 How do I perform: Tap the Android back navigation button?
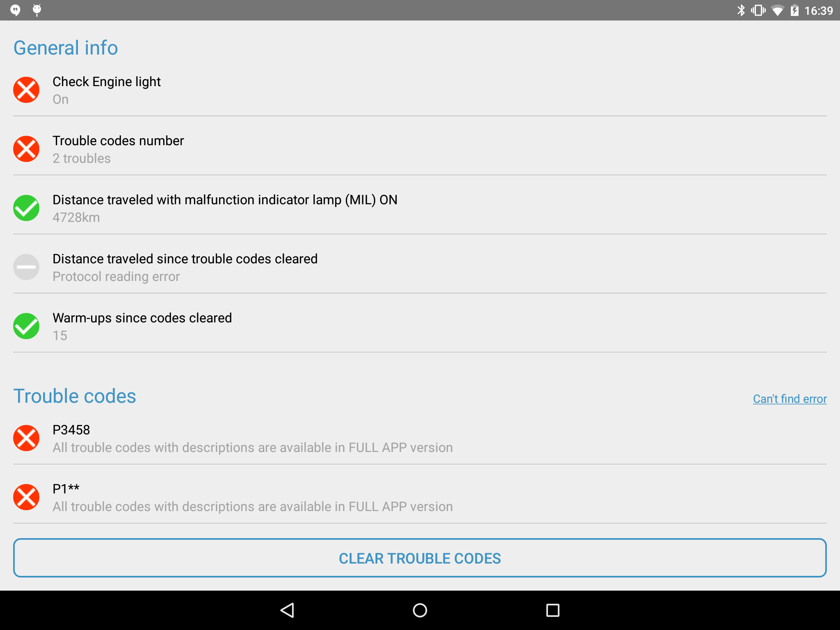(287, 610)
